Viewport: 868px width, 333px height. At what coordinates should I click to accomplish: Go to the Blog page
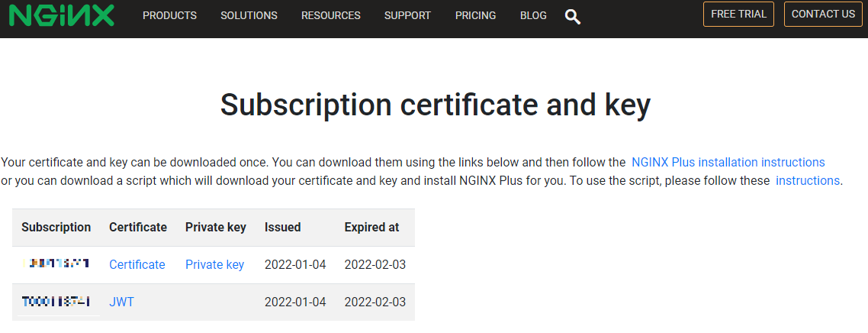533,15
